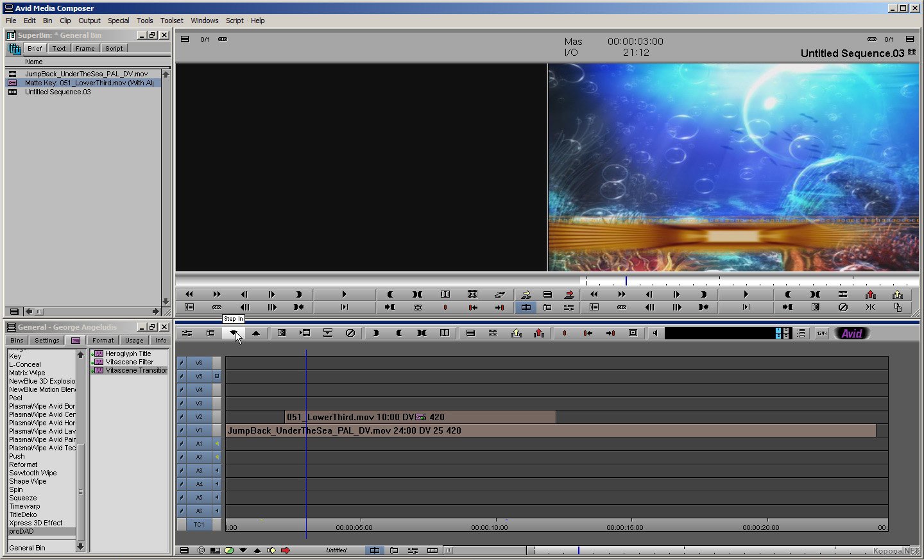924x560 pixels.
Task: Rewind the source monitor
Action: (x=189, y=294)
